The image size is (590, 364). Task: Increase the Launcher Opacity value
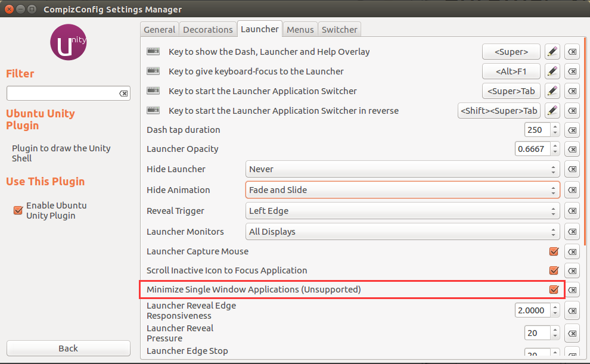coord(555,146)
